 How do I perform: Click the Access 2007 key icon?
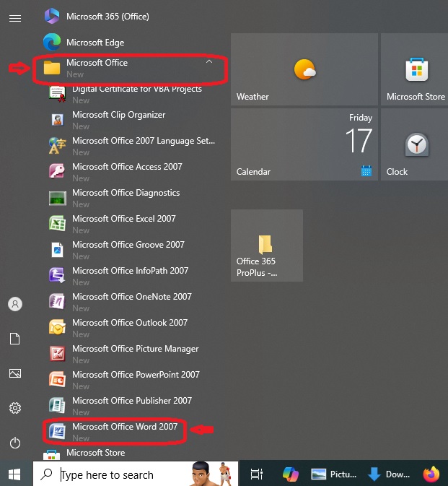57,171
